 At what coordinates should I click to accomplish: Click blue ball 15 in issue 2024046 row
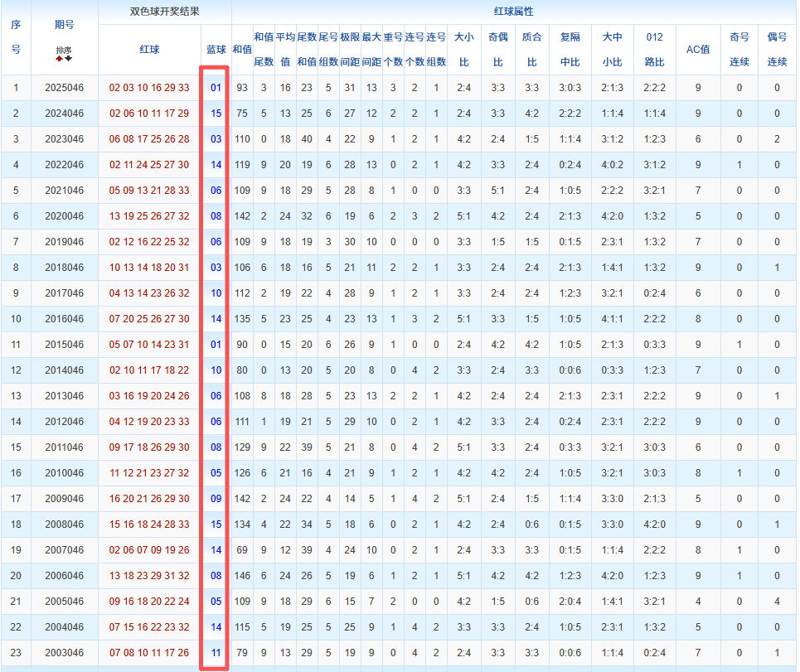coord(216,114)
